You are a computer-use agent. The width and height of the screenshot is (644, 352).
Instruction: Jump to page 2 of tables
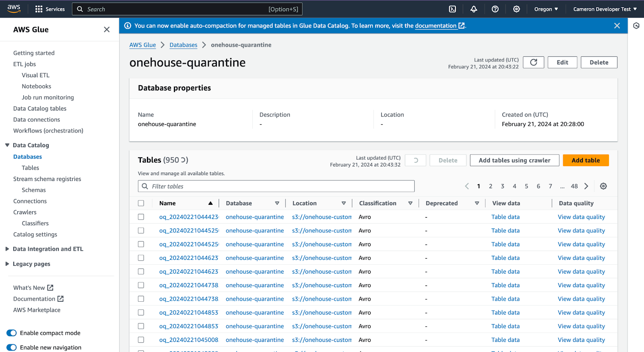[491, 186]
